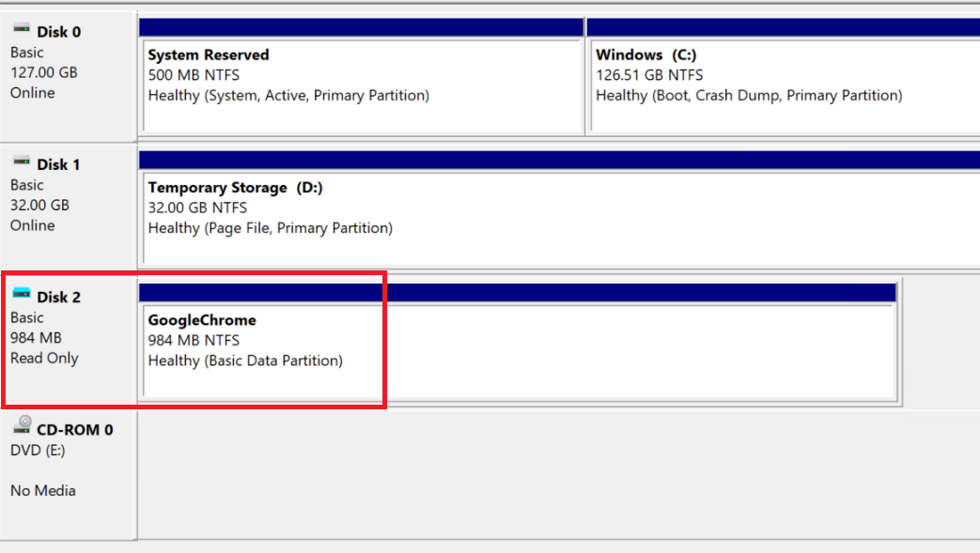Image resolution: width=980 pixels, height=553 pixels.
Task: Click the 126.51 GB NTFS text
Action: [x=649, y=75]
